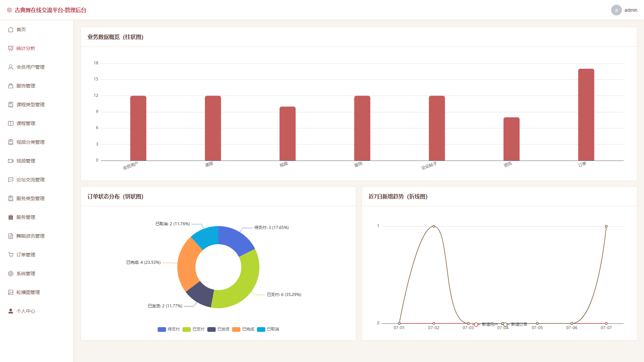
Task: Toggle the 新增用户 series legend
Action: coord(485,324)
